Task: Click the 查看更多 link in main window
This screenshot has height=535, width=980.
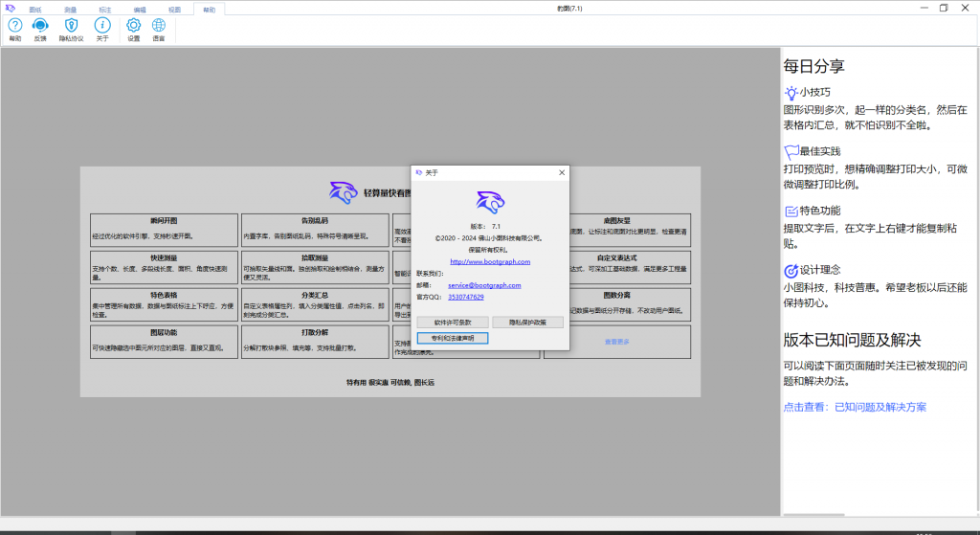Action: 617,342
